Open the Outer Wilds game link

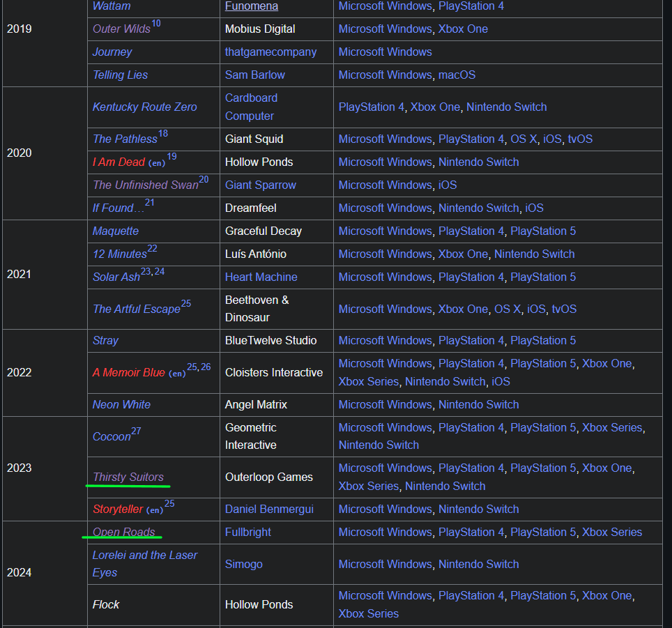point(121,29)
